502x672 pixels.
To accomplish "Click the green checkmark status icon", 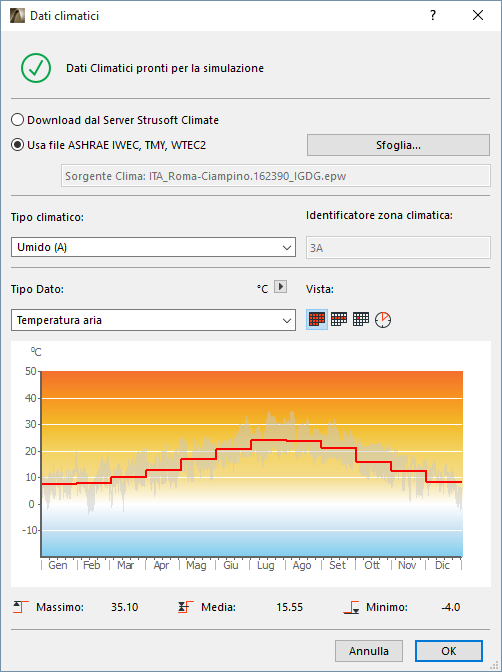I will (36, 68).
